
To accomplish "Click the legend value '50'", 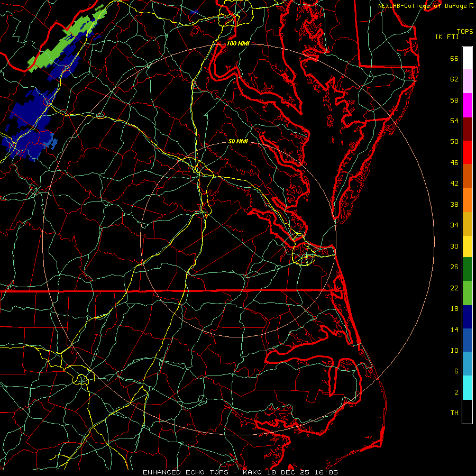I will click(454, 141).
